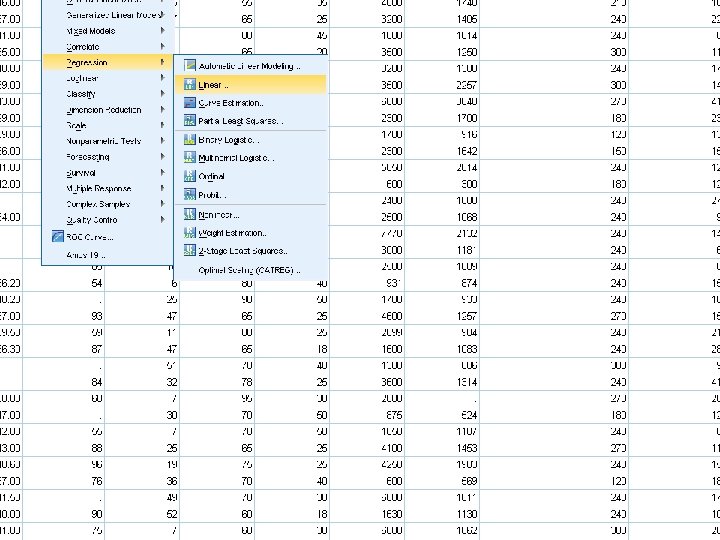Expand the Generalized Linear Models submenu arrow
The height and width of the screenshot is (540, 720).
click(162, 15)
